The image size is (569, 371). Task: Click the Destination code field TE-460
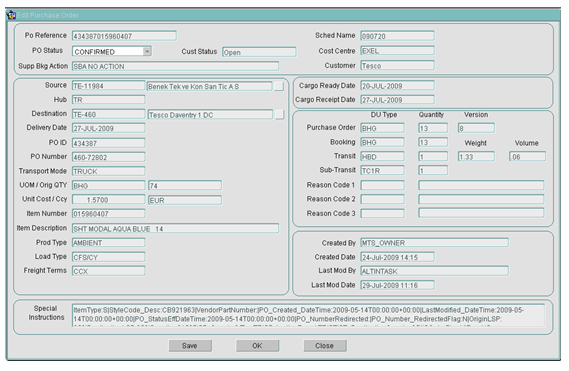click(x=109, y=114)
